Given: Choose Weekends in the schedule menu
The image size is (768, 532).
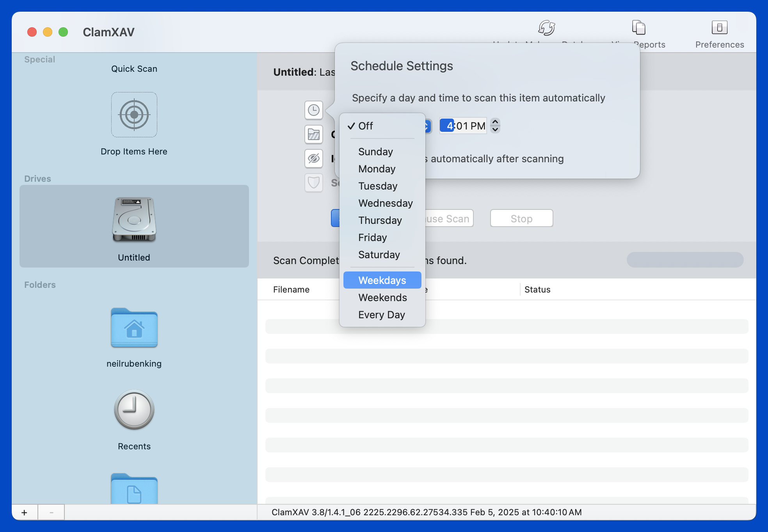Looking at the screenshot, I should click(382, 298).
